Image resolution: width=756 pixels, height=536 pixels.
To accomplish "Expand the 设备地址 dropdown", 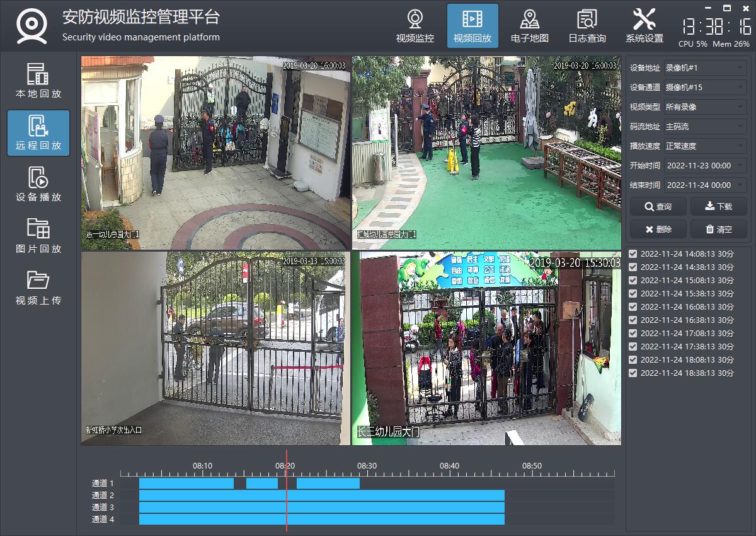I will click(705, 68).
